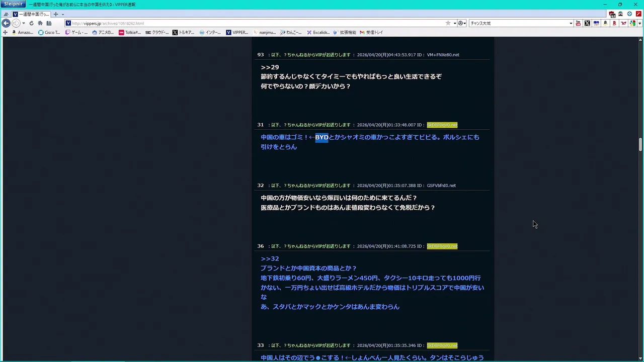
Task: Click the >>32 reply anchor
Action: (x=270, y=258)
